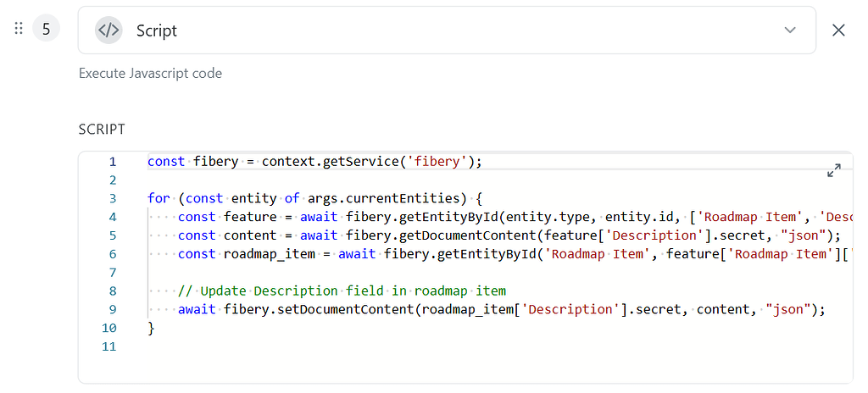The height and width of the screenshot is (393, 868).
Task: Place cursor on the getService line
Action: click(314, 162)
